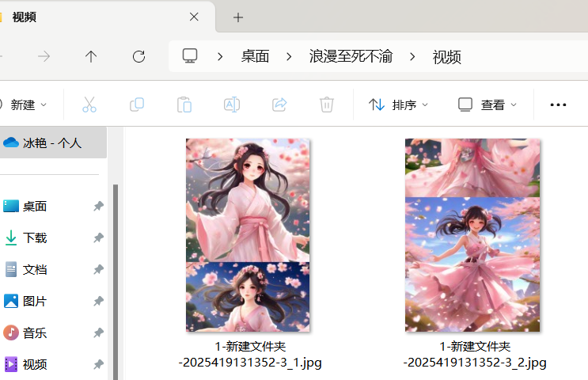Click the Copy icon in toolbar
588x380 pixels.
point(136,104)
